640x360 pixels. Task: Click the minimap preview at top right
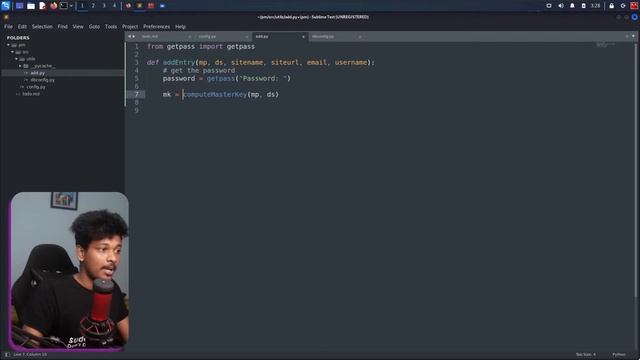pyautogui.click(x=606, y=44)
